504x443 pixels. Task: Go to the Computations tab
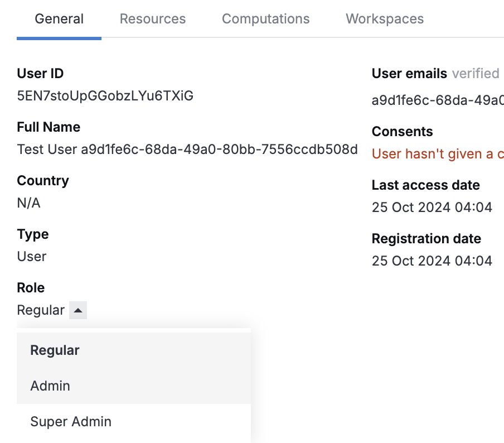click(x=265, y=19)
